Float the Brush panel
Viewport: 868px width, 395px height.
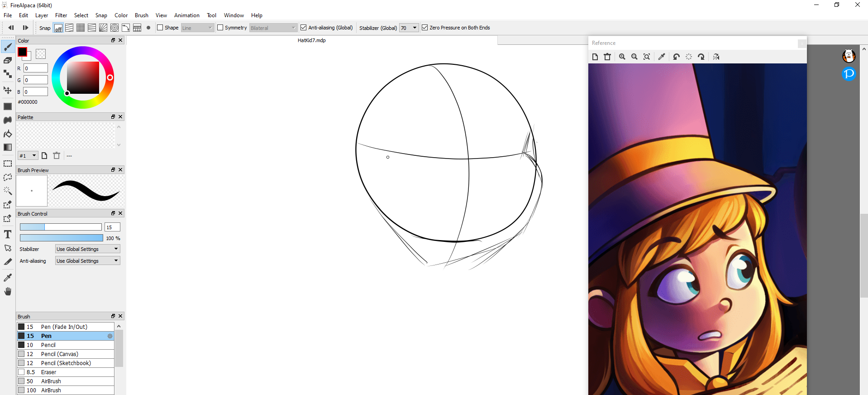pos(113,316)
